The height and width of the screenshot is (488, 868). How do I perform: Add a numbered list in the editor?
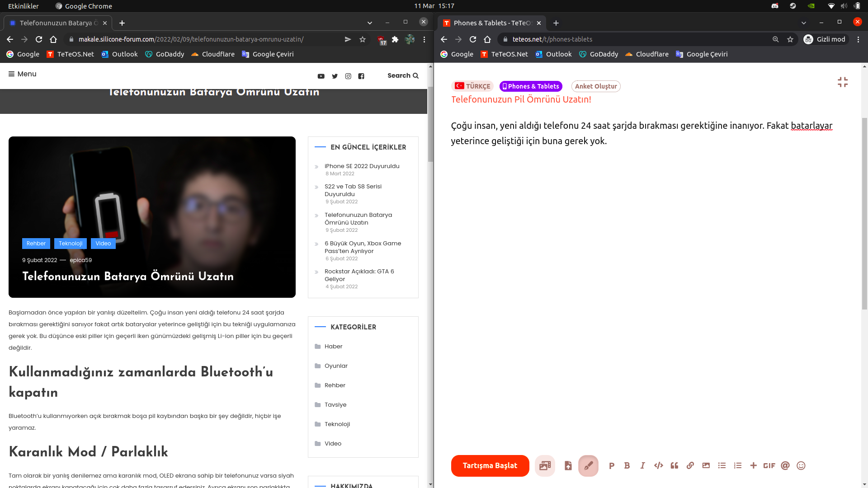738,465
